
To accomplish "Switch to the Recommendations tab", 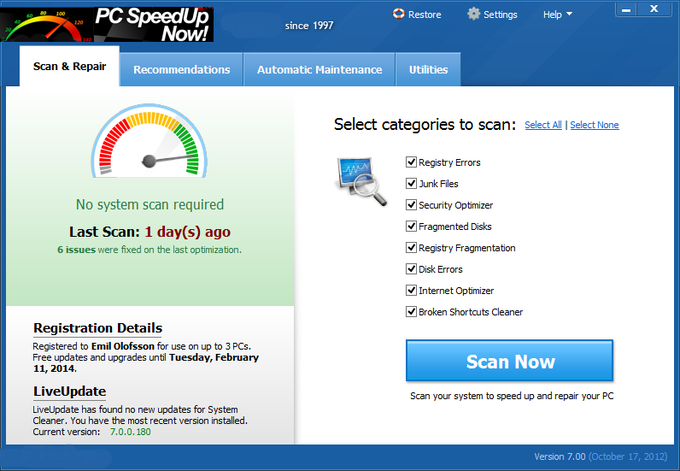I will (181, 70).
